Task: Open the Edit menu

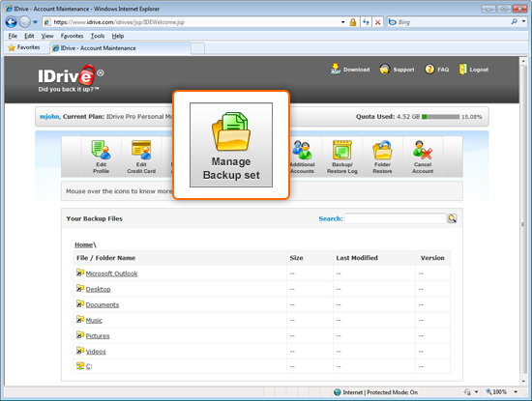Action: [x=29, y=36]
